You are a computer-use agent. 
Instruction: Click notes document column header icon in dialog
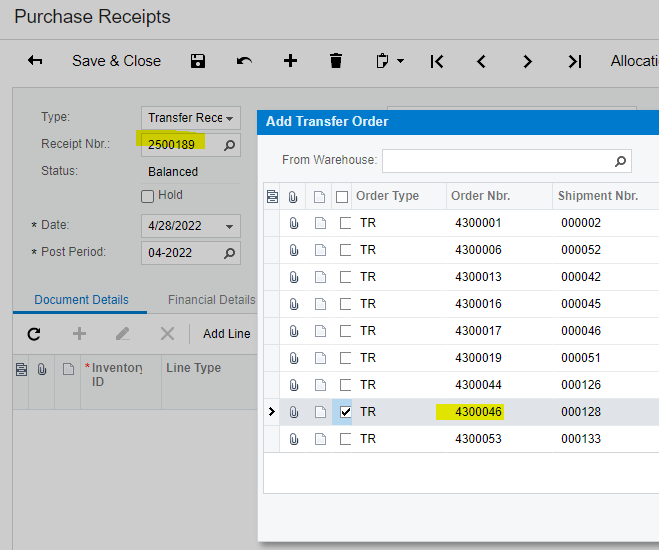tap(319, 196)
